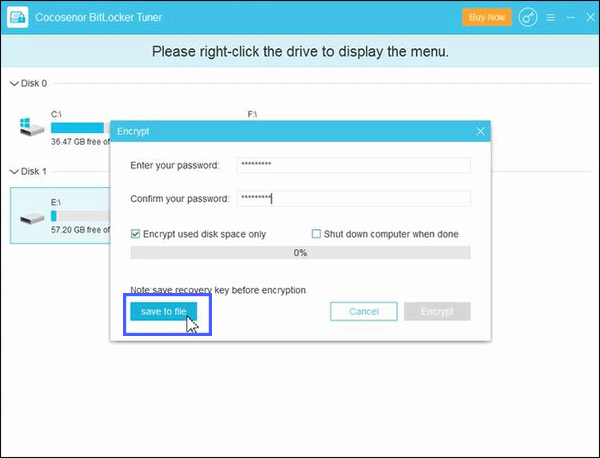The height and width of the screenshot is (458, 600).
Task: Close the main BitLocker Tuner window
Action: pyautogui.click(x=590, y=17)
